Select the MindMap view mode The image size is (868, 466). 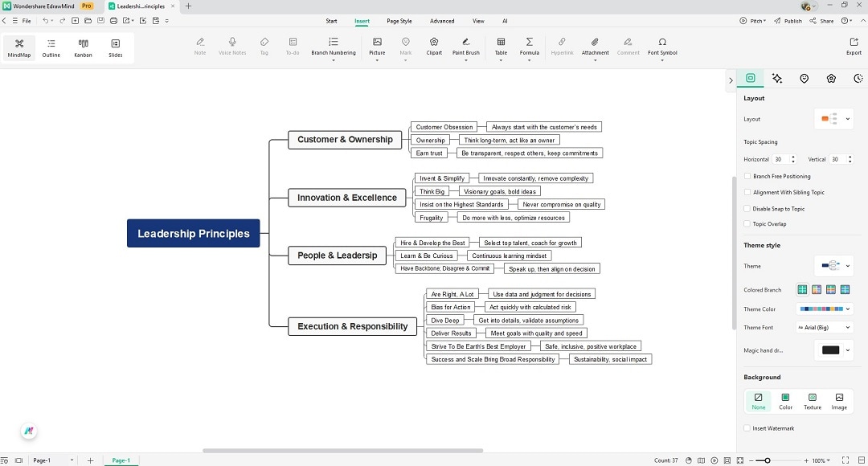18,48
